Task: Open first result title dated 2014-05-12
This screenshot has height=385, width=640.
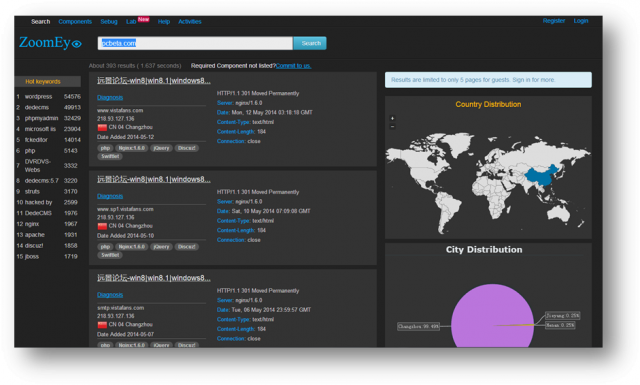Action: pyautogui.click(x=154, y=81)
